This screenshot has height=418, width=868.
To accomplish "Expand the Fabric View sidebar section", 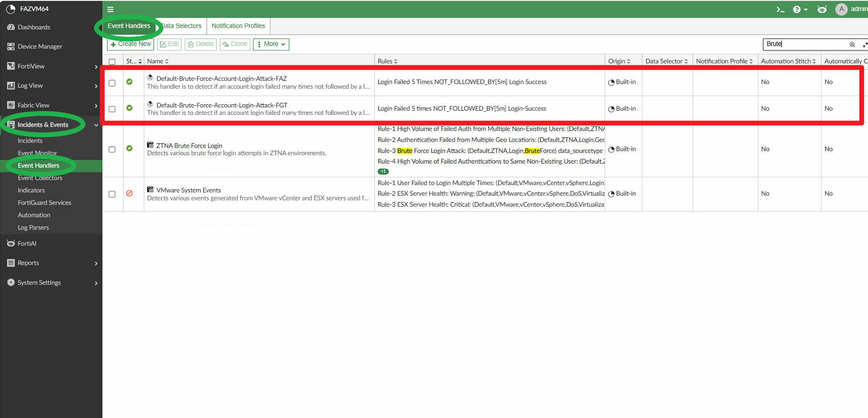I will pyautogui.click(x=96, y=106).
